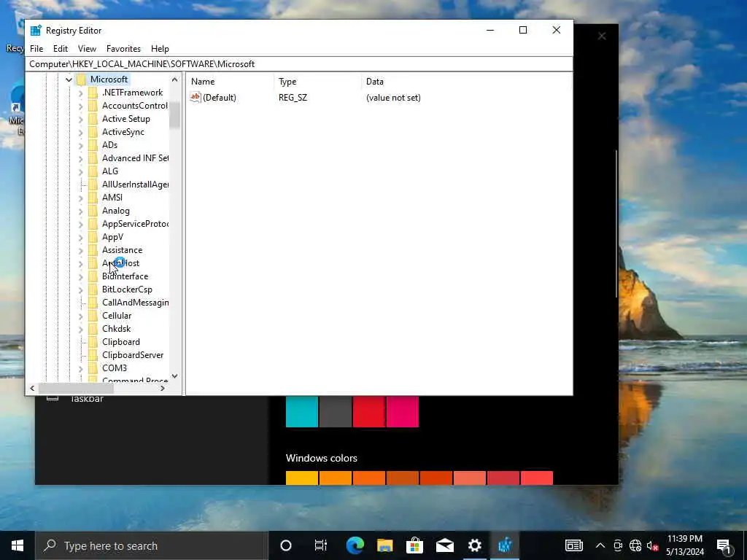Open File Explorer from the taskbar
This screenshot has width=747, height=560.
tap(385, 545)
